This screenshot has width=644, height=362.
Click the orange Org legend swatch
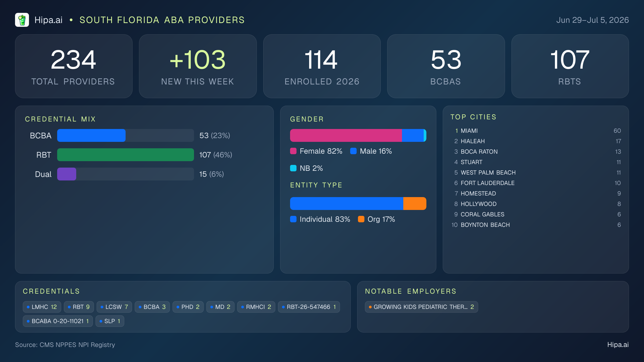click(x=361, y=219)
